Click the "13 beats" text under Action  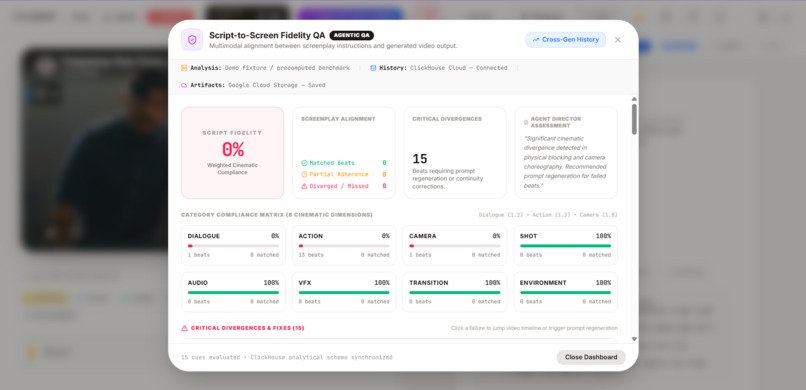click(x=311, y=255)
